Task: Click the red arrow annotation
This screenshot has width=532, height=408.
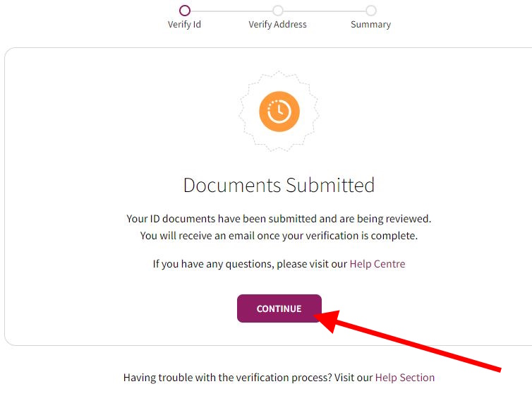Action: point(407,341)
